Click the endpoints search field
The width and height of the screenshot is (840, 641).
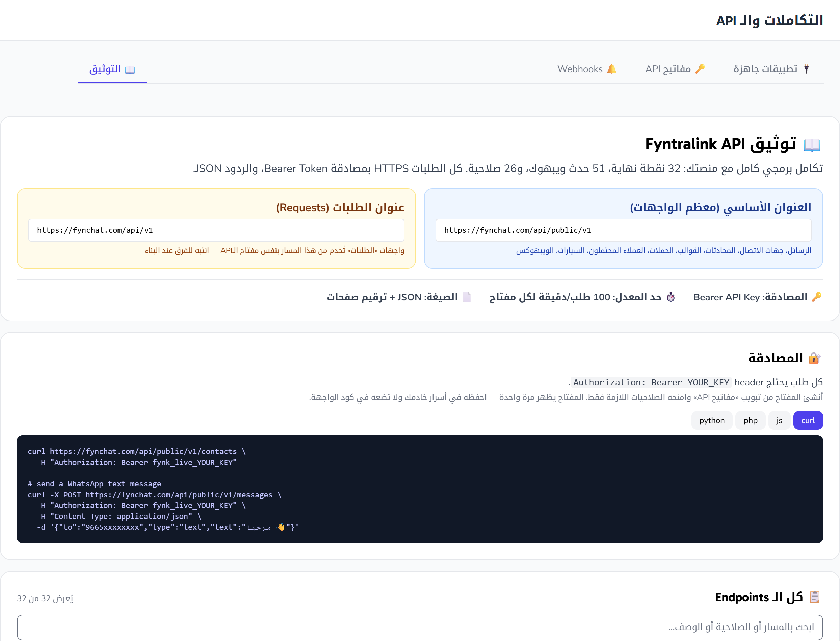(x=420, y=627)
